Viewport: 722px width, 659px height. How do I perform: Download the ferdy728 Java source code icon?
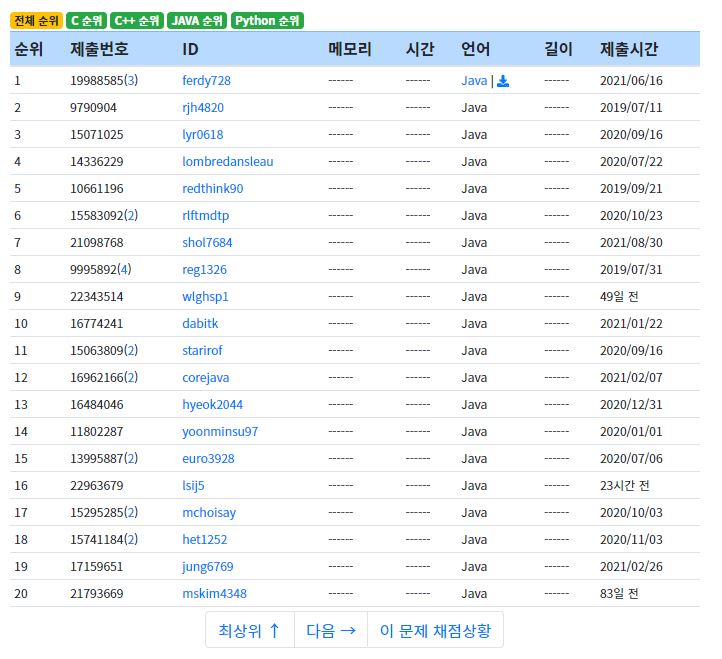[x=503, y=81]
